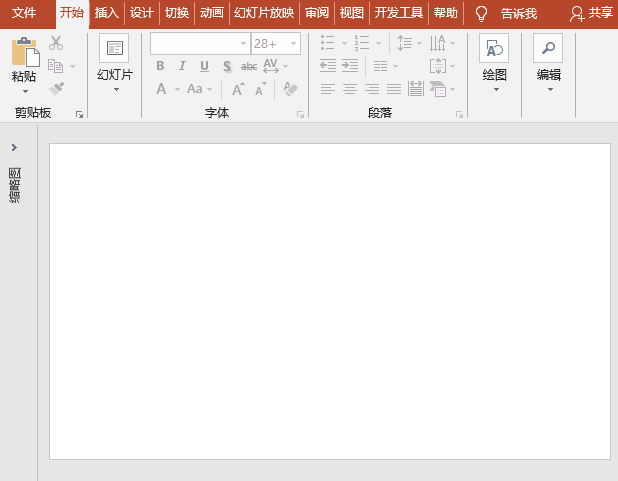
Task: Open the 帮助 tab
Action: click(x=445, y=13)
